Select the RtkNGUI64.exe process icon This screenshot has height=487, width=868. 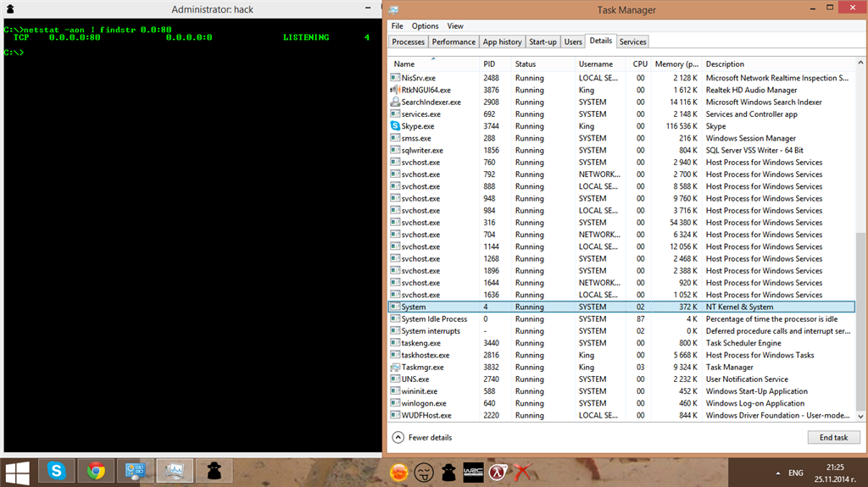pyautogui.click(x=395, y=90)
